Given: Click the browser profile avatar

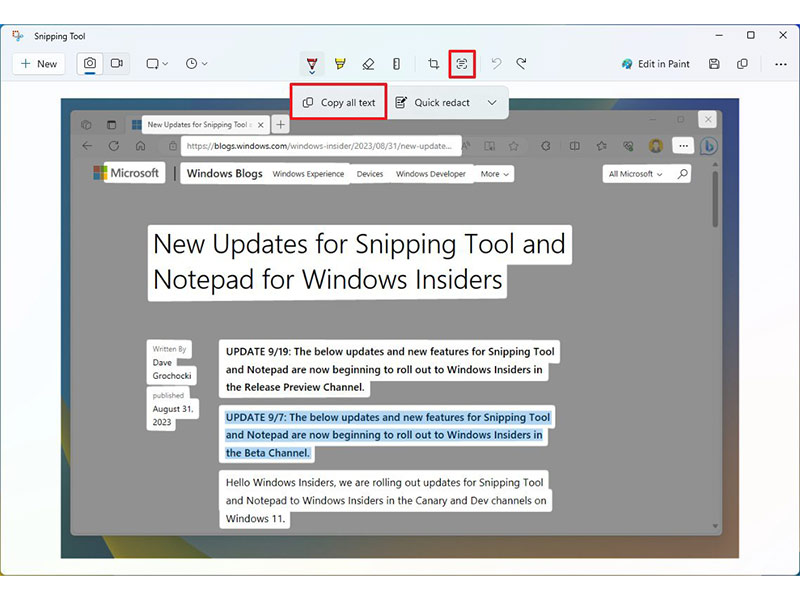Looking at the screenshot, I should click(656, 146).
